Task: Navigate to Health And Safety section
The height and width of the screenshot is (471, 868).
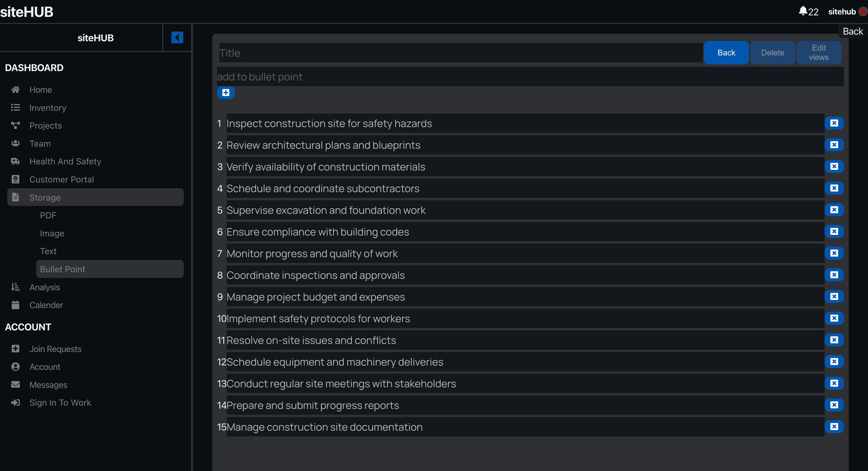Action: point(66,161)
